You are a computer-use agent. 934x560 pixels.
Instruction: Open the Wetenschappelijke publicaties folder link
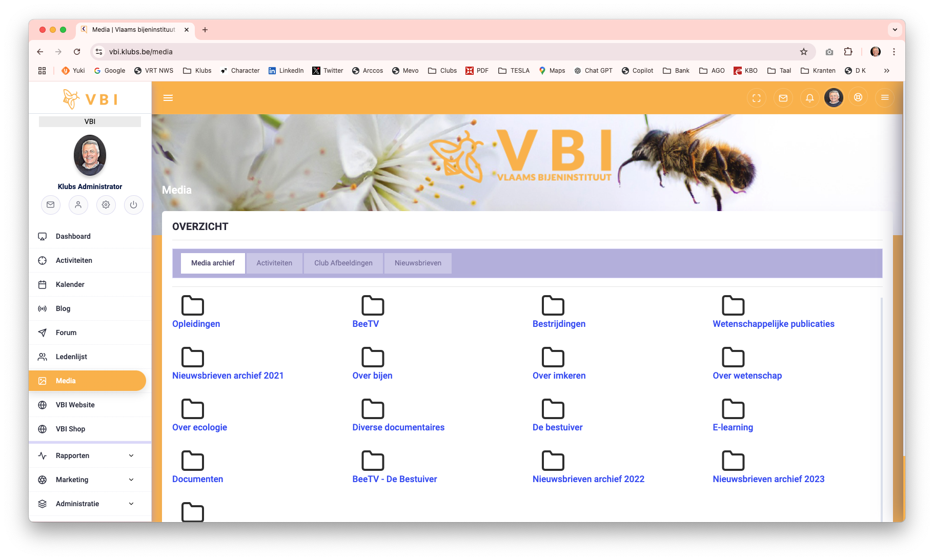(773, 324)
